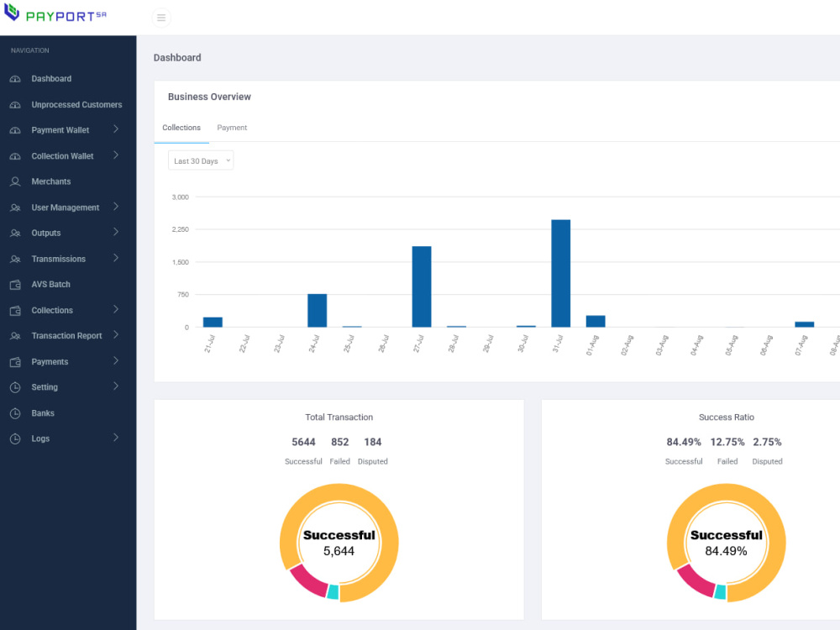Click the Collections wallet icon in sidebar
The width and height of the screenshot is (840, 630).
pyautogui.click(x=15, y=310)
